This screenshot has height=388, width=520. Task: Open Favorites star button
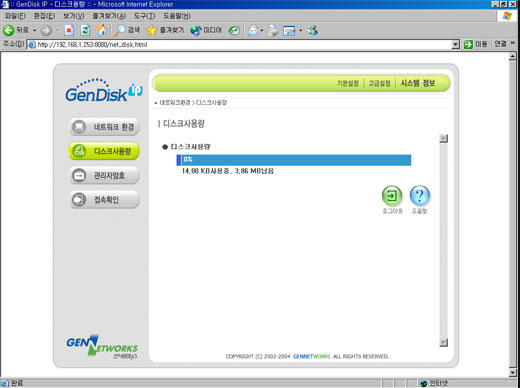165,30
